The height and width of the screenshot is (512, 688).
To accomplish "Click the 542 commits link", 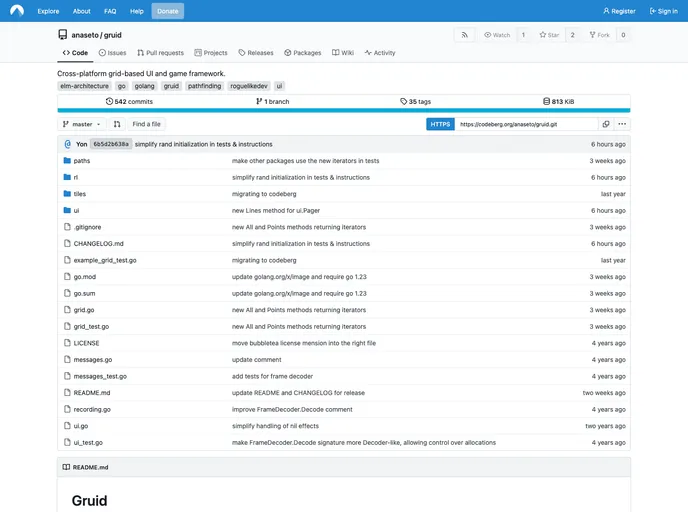I will pyautogui.click(x=129, y=101).
